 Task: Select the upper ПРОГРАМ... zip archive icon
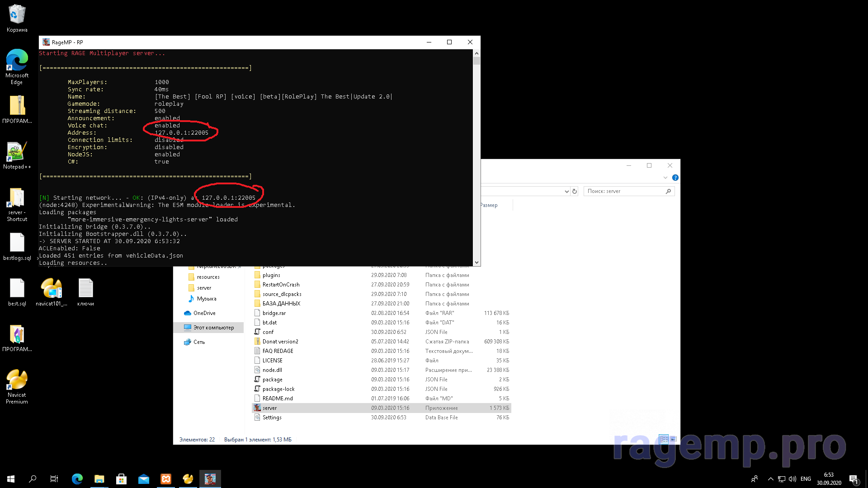click(x=17, y=109)
